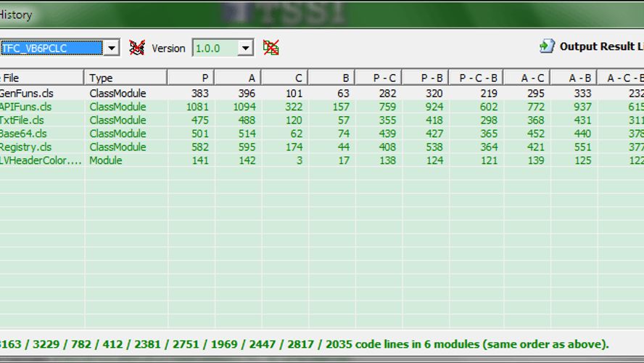Click the A - B value 551

tap(583, 147)
